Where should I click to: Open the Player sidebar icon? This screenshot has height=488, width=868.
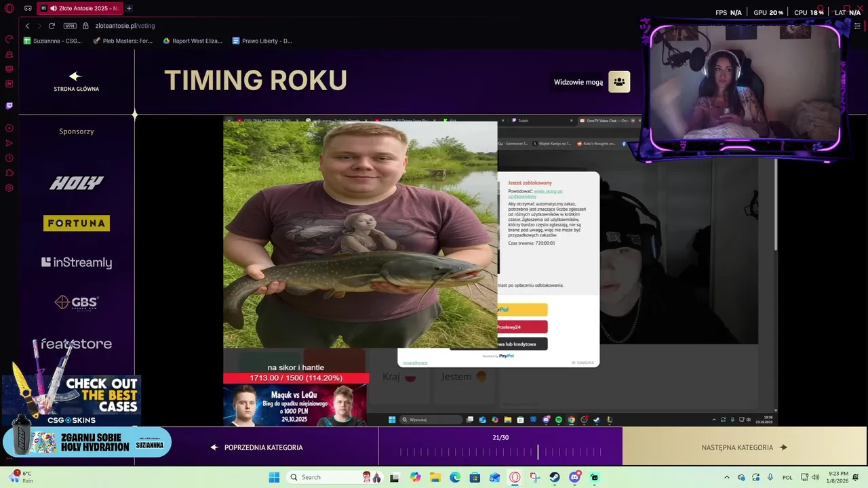coord(9,128)
